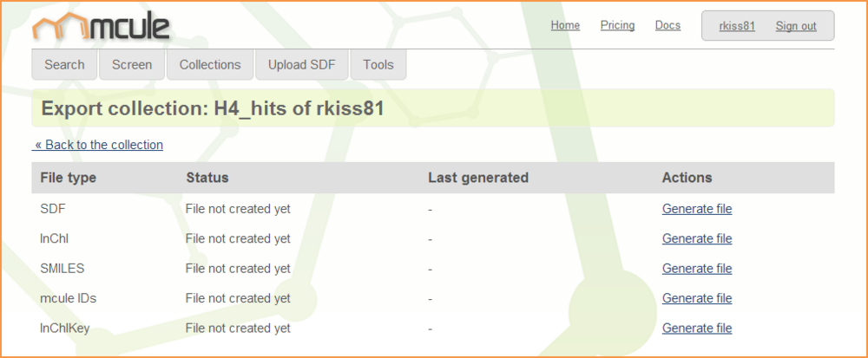Switch to the Screen tab

(x=132, y=65)
